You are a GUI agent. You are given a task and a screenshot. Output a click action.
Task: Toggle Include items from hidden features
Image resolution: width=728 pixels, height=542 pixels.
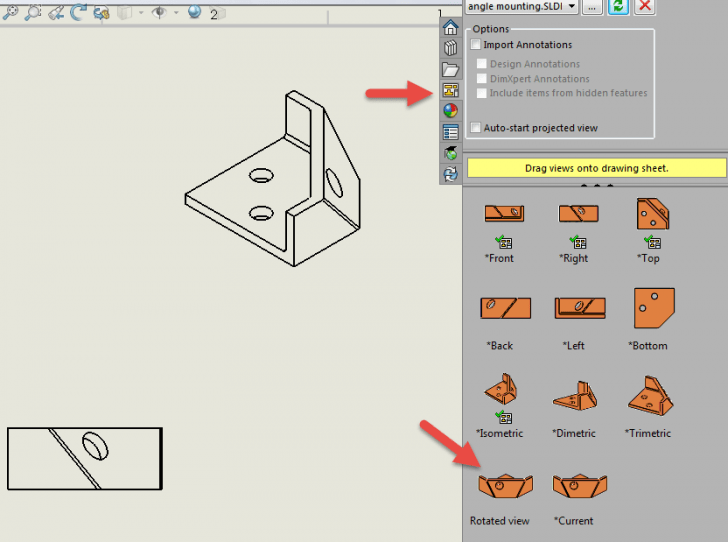point(481,93)
